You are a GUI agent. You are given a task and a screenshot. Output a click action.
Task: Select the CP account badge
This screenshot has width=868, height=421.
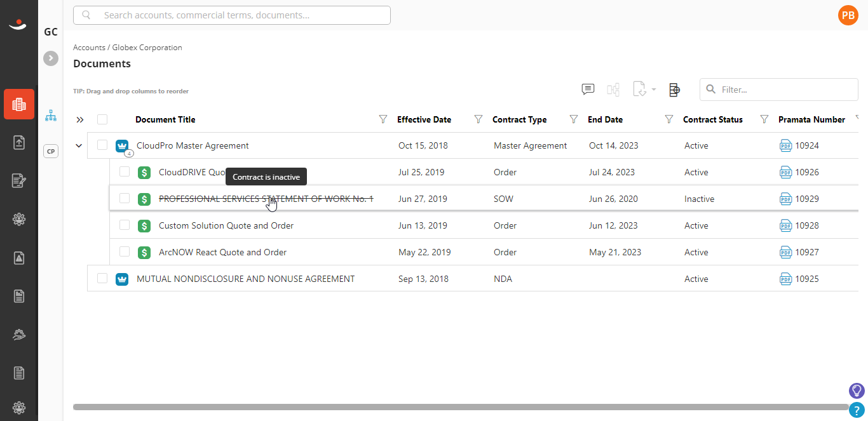51,151
